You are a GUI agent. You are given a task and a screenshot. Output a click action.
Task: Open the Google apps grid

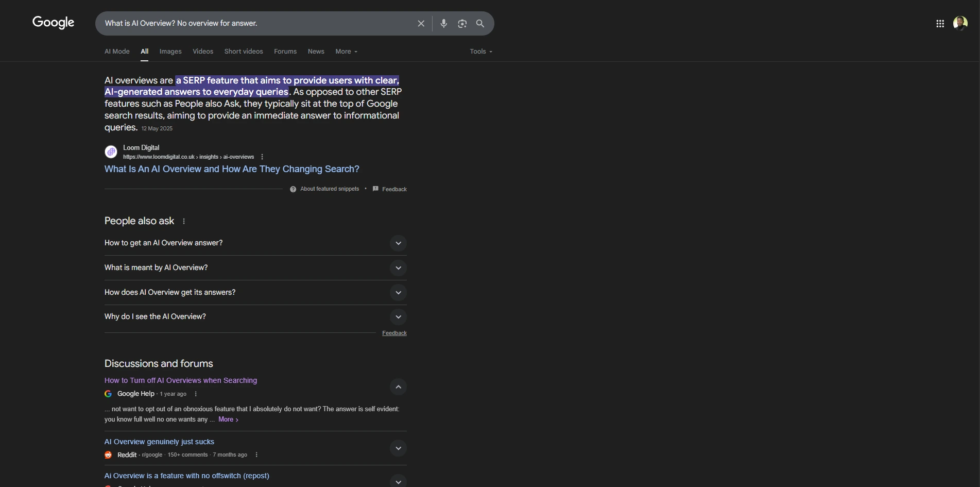tap(939, 23)
